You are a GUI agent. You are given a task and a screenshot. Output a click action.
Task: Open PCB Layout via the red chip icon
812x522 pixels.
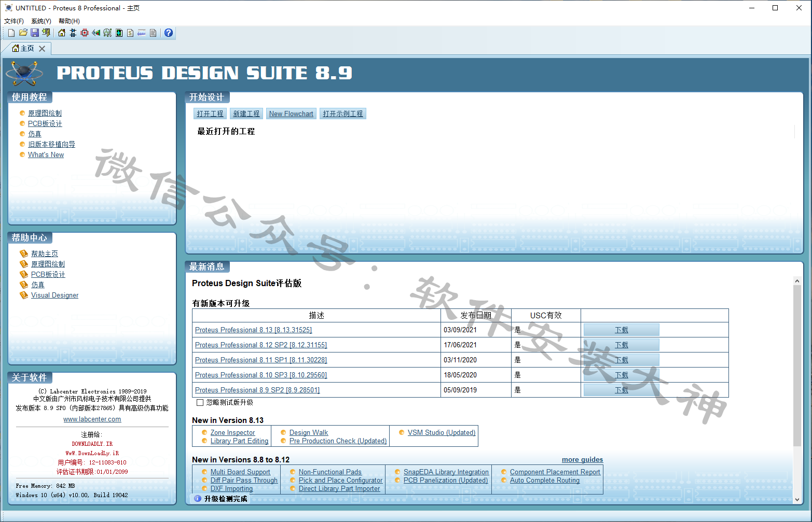coord(85,33)
